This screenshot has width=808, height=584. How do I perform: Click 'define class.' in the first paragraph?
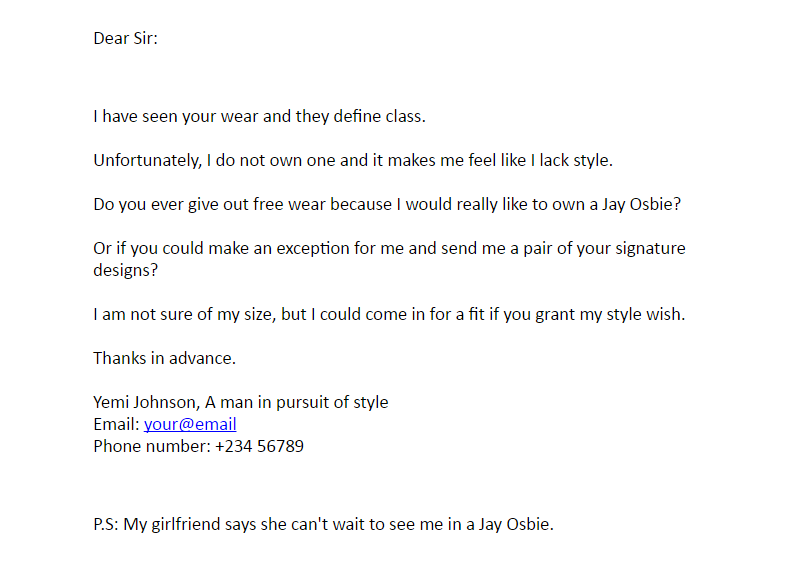click(379, 116)
